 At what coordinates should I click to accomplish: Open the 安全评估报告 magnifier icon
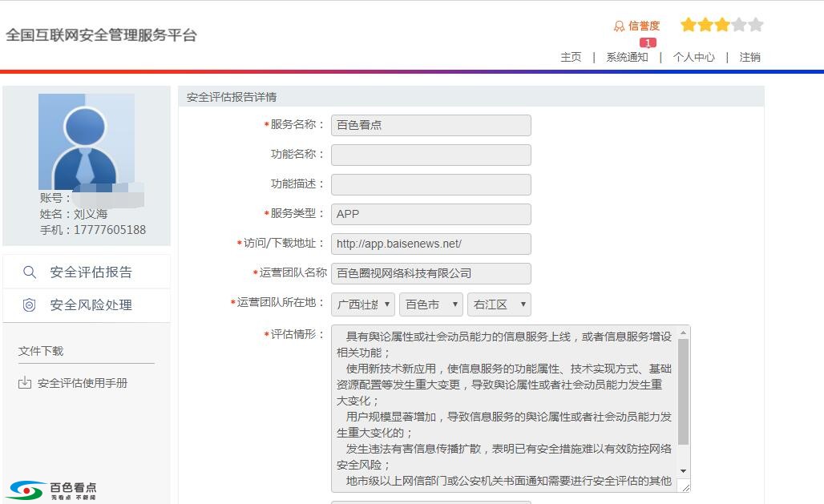pos(30,272)
